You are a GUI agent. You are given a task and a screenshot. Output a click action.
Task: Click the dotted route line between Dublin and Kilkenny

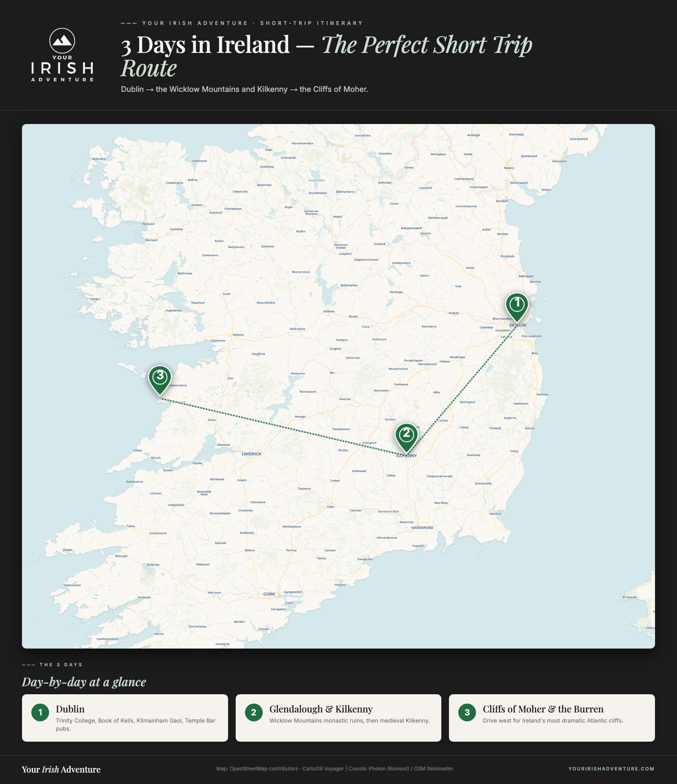(x=462, y=390)
